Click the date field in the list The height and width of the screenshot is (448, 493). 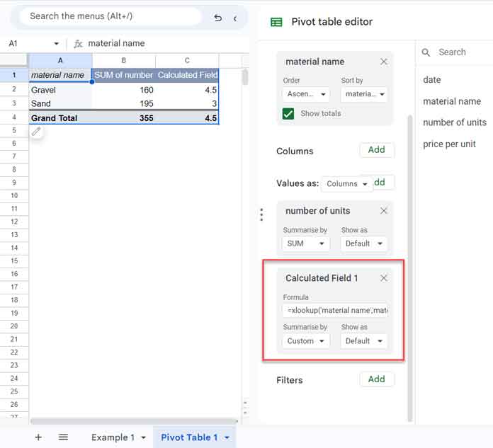431,80
